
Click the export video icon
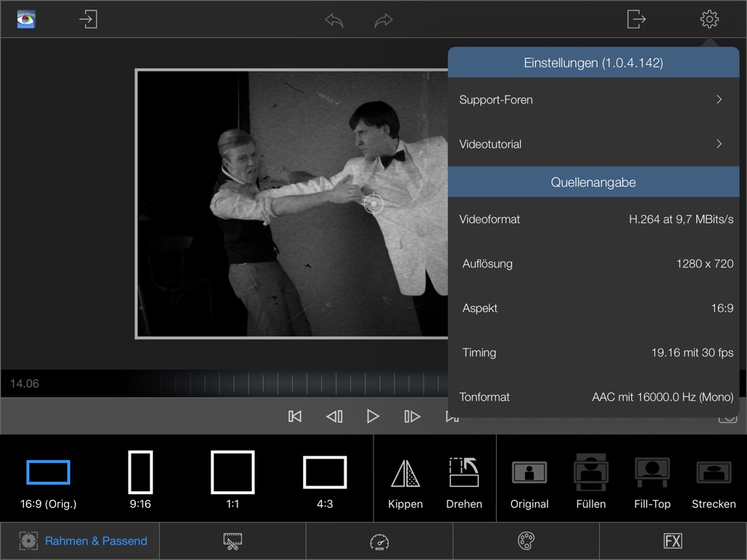click(x=636, y=19)
